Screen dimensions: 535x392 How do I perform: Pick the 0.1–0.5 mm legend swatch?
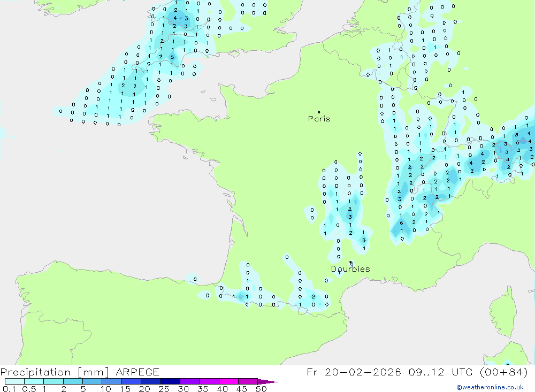14,381
